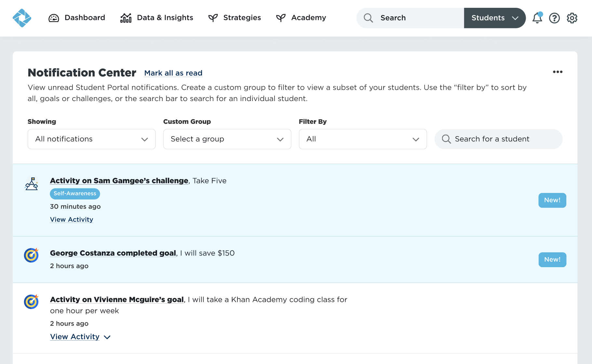Navigate to the Strategies section

point(235,18)
